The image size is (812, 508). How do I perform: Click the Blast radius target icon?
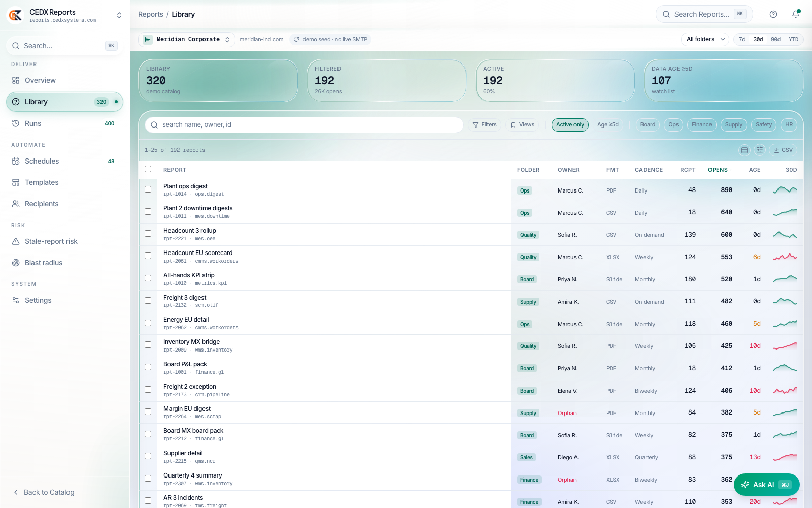click(16, 263)
